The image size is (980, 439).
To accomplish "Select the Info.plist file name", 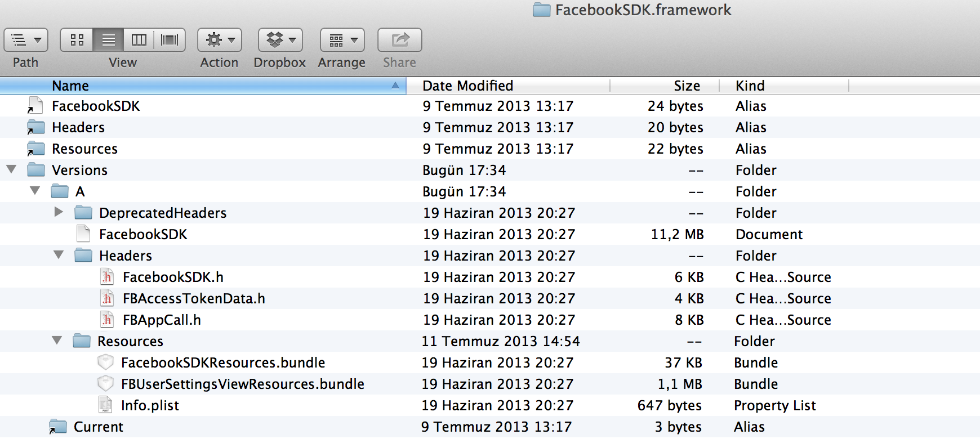I will click(150, 405).
